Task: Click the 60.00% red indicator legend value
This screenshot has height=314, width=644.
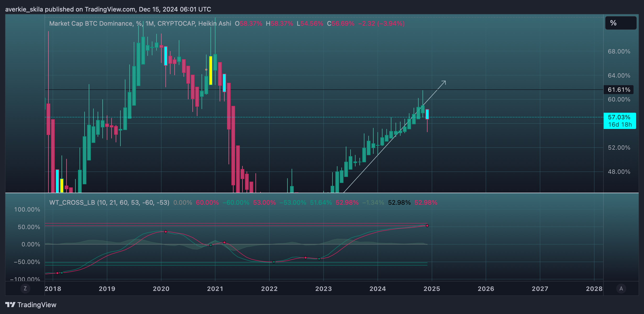Action: (207, 203)
